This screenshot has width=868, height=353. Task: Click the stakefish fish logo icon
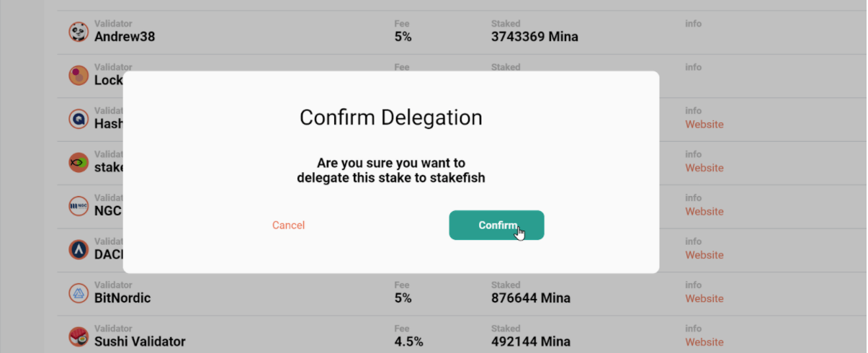(x=79, y=162)
